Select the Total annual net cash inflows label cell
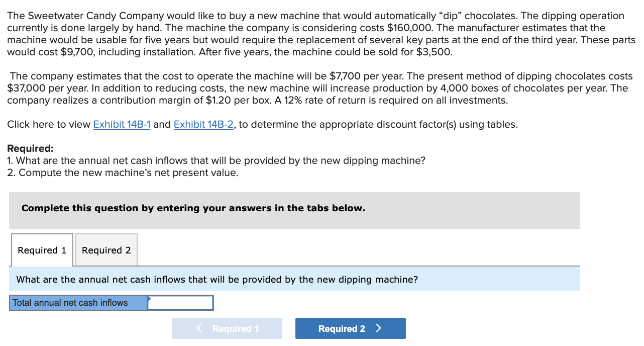 pyautogui.click(x=78, y=302)
